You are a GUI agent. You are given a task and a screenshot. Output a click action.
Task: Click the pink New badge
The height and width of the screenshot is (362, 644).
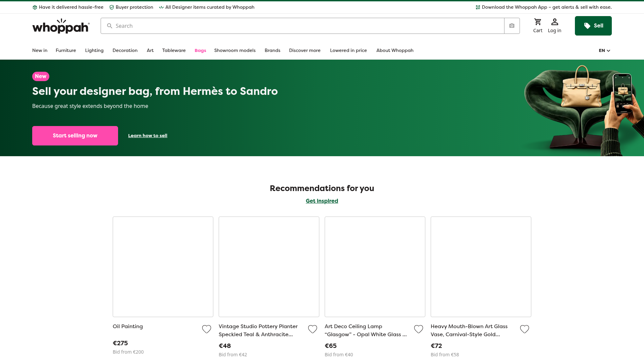[41, 76]
